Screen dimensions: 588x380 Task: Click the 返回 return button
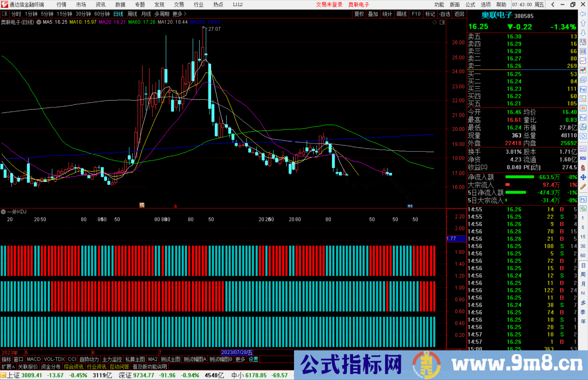pos(459,14)
